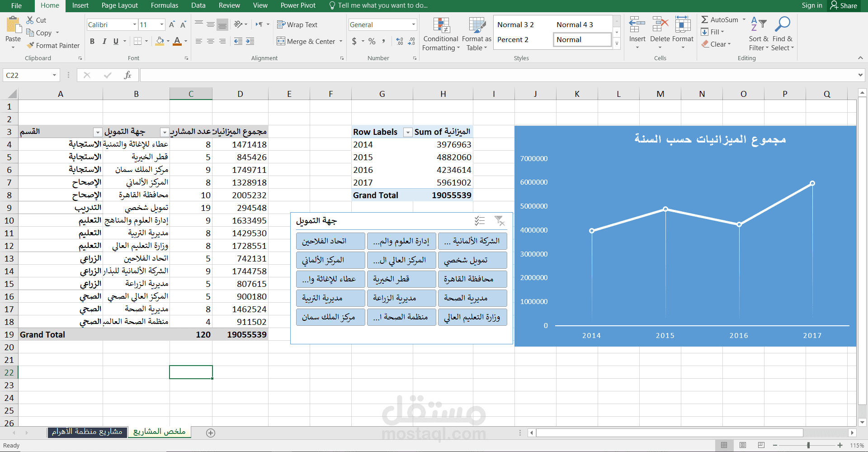
Task: Toggle the مديرية الصحة slicer item
Action: pos(472,298)
